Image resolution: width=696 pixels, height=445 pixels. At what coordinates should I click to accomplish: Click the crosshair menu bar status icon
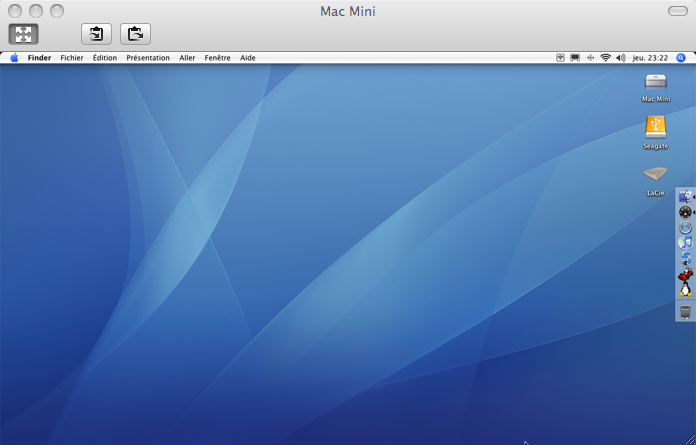[x=590, y=58]
